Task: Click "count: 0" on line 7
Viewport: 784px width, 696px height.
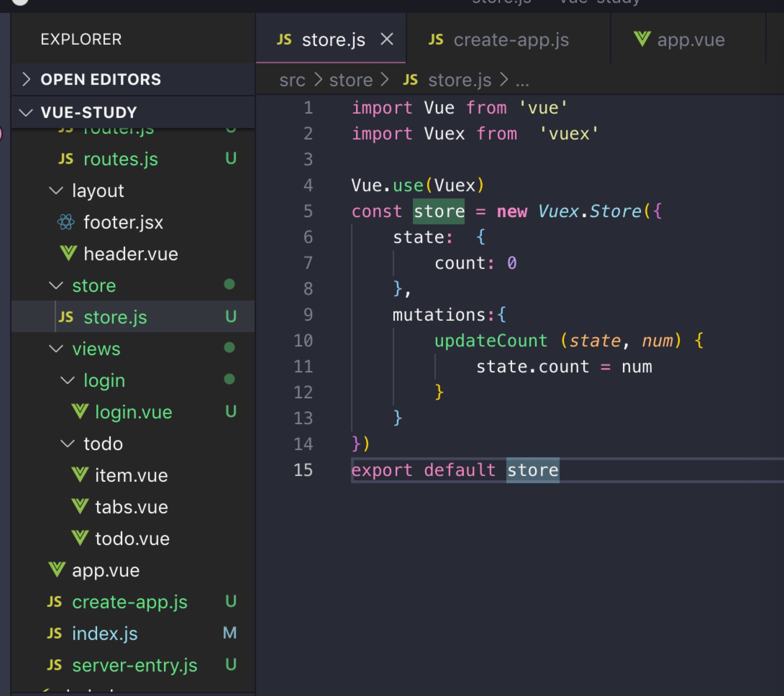Action: point(476,263)
